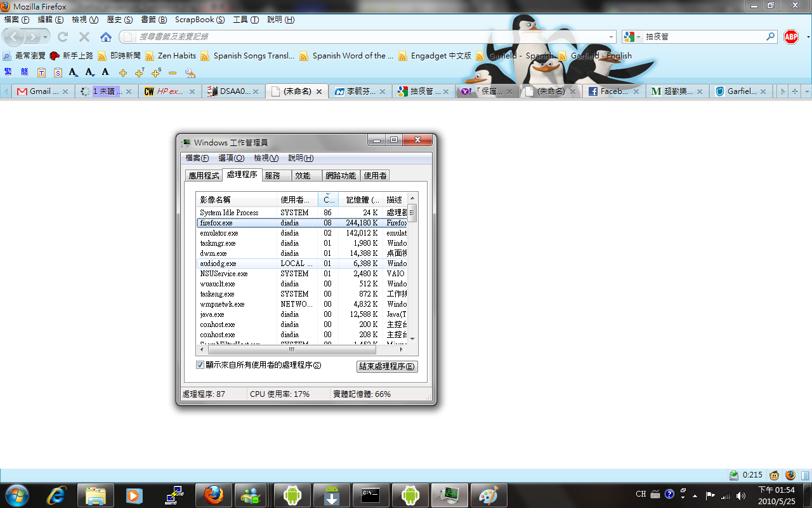Show hidden system tray icons

695,495
